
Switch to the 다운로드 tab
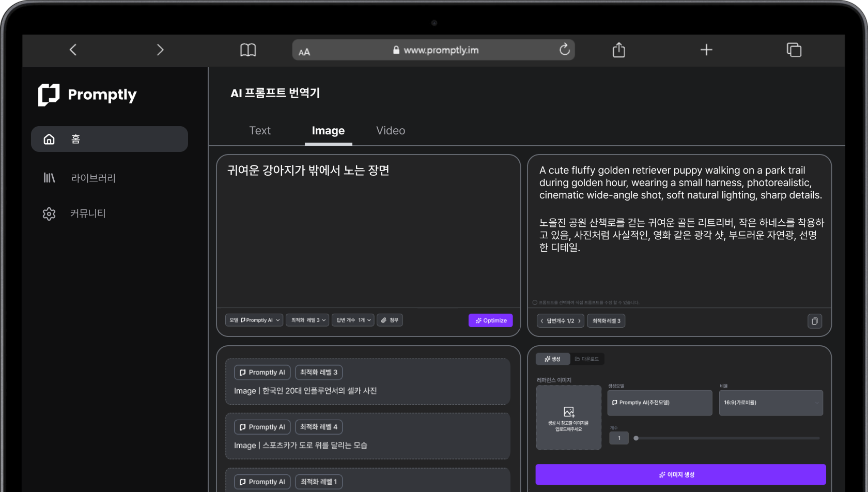[x=587, y=359]
